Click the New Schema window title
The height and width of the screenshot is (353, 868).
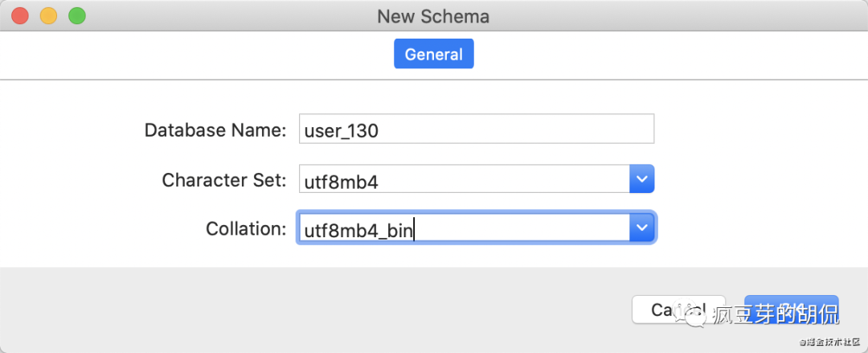pyautogui.click(x=433, y=16)
